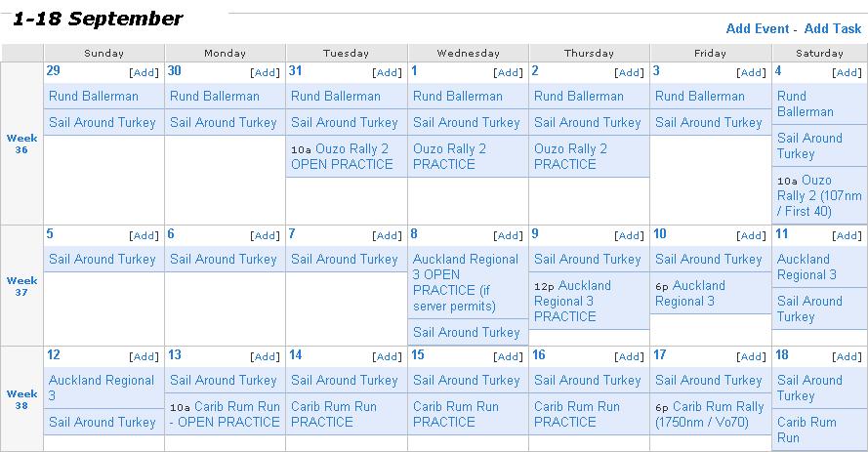Image resolution: width=868 pixels, height=452 pixels.
Task: Open the Week 37 link
Action: point(21,286)
